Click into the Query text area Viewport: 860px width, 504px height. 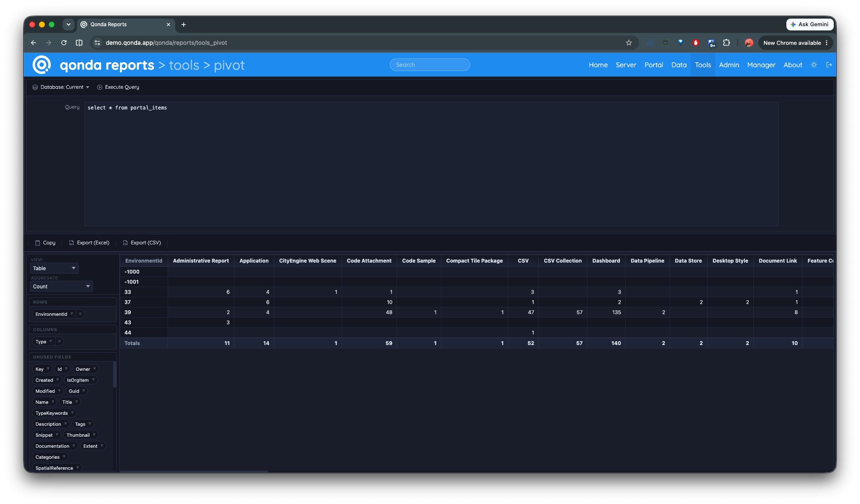(431, 164)
